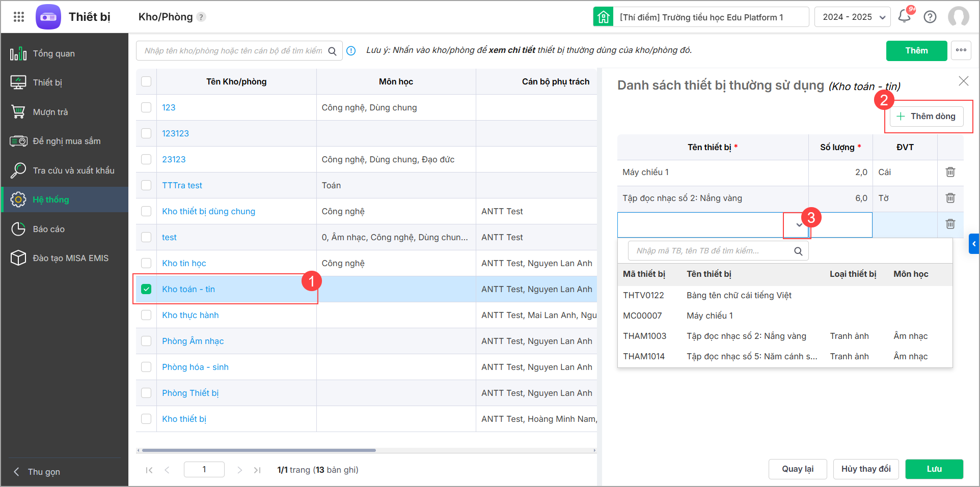Click the Thêm dòng button
Screen dimensions: 980x487
click(x=926, y=117)
